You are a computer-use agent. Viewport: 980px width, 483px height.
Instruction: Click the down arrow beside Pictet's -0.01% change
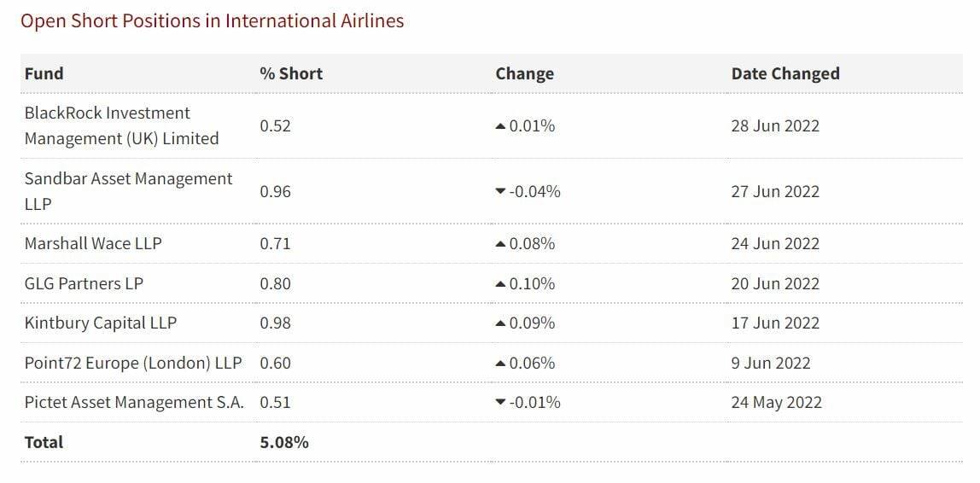pyautogui.click(x=500, y=403)
